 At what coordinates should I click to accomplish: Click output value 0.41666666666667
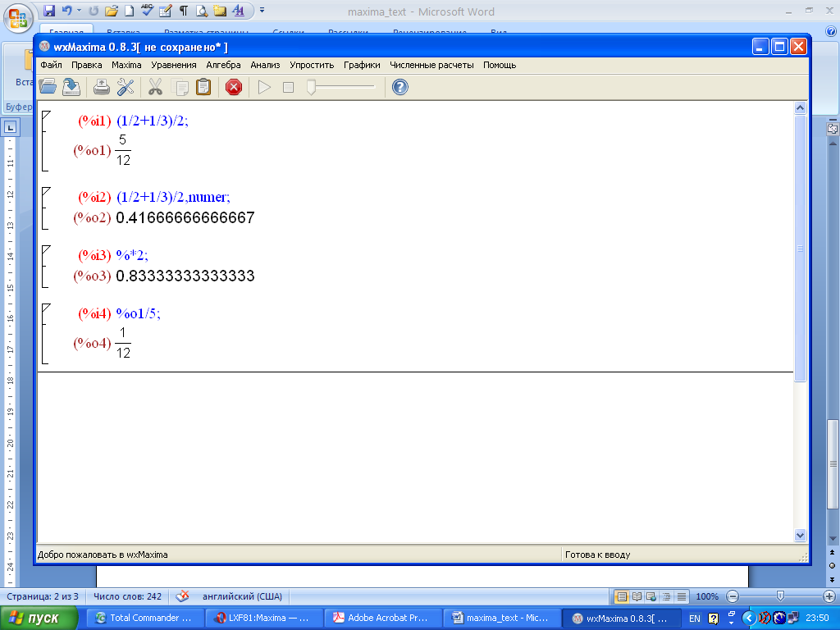click(185, 217)
